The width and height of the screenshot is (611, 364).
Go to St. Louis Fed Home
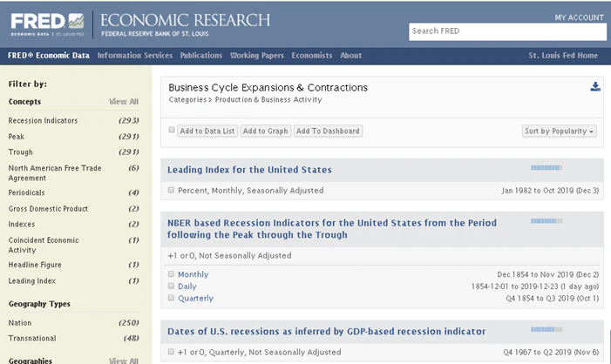coord(563,55)
